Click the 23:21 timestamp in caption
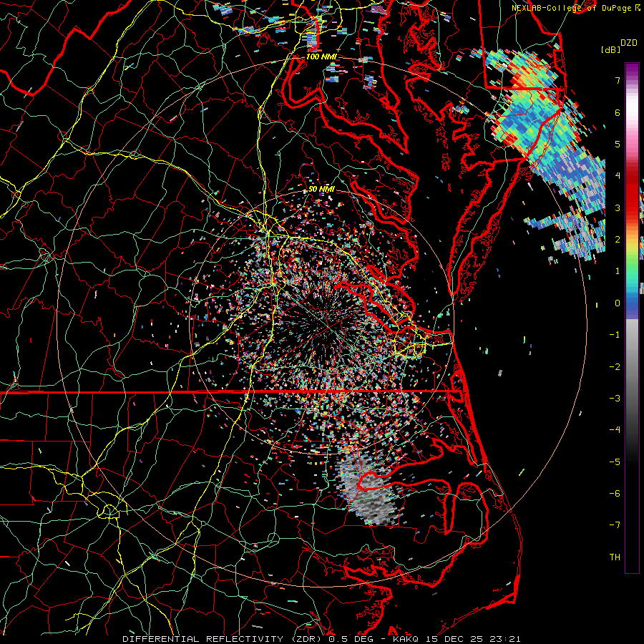 click(504, 639)
